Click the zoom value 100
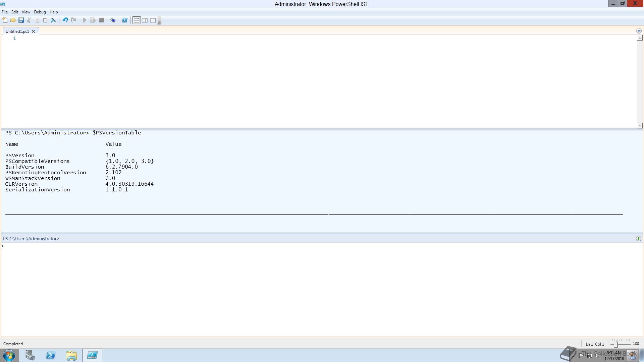The width and height of the screenshot is (644, 362). (636, 344)
